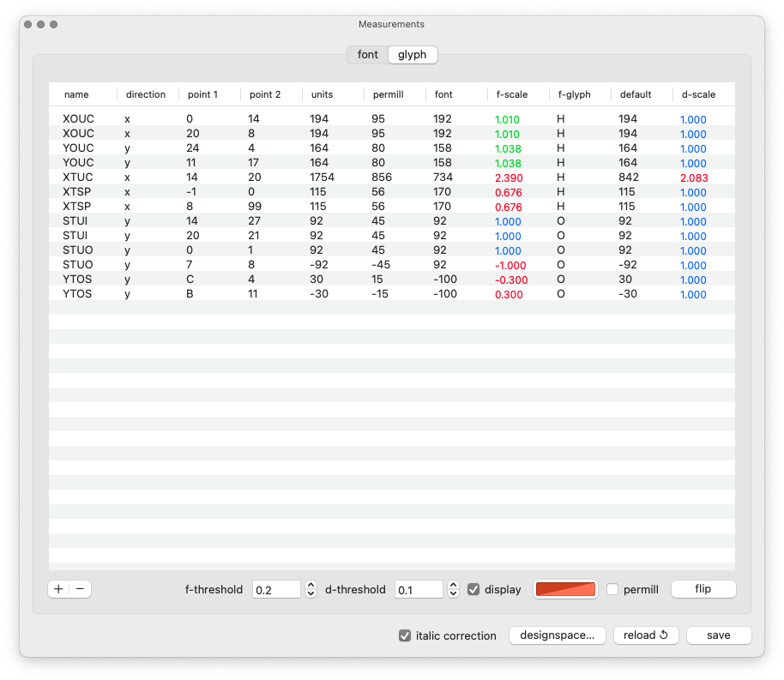Toggle italic correction checkbox
Image resolution: width=784 pixels, height=680 pixels.
click(x=405, y=635)
